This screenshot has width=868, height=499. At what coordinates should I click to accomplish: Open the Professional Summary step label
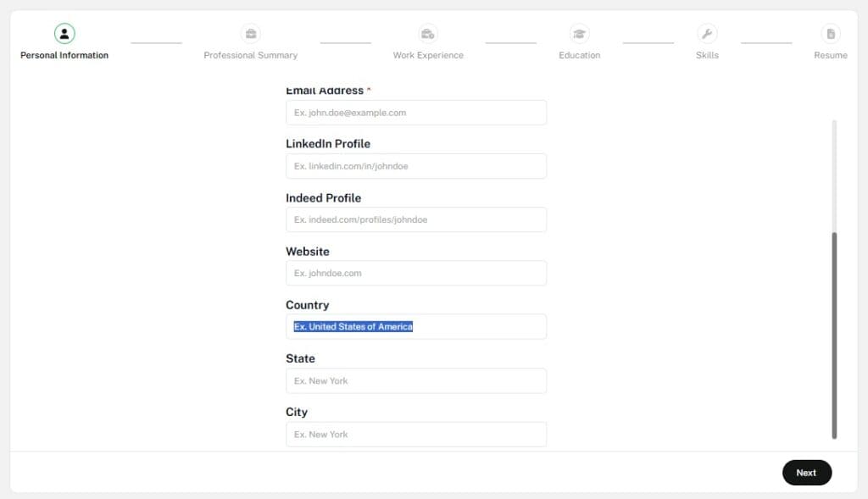251,55
